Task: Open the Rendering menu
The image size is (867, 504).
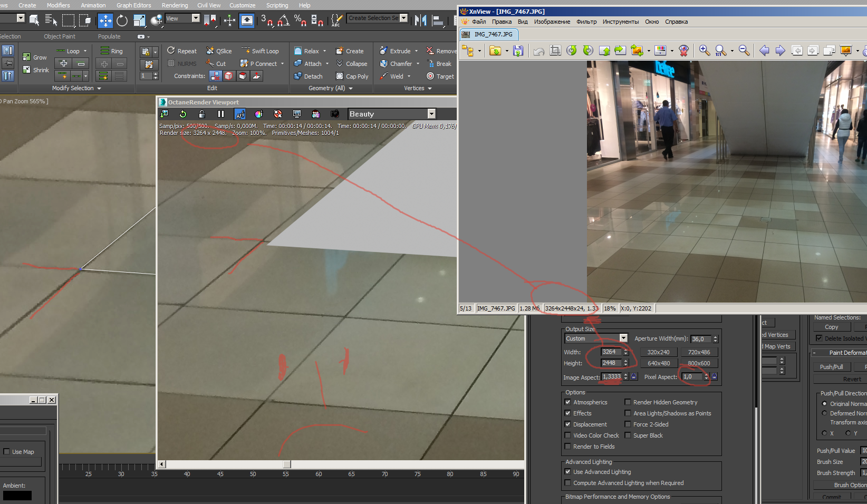Action: 175,5
